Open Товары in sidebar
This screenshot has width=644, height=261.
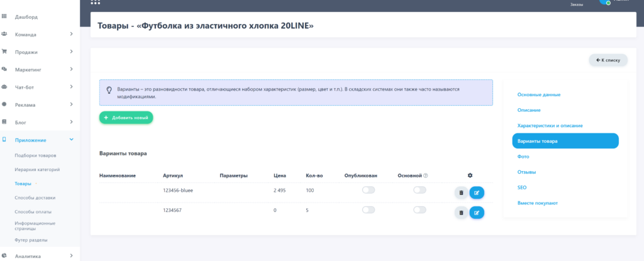(x=23, y=183)
